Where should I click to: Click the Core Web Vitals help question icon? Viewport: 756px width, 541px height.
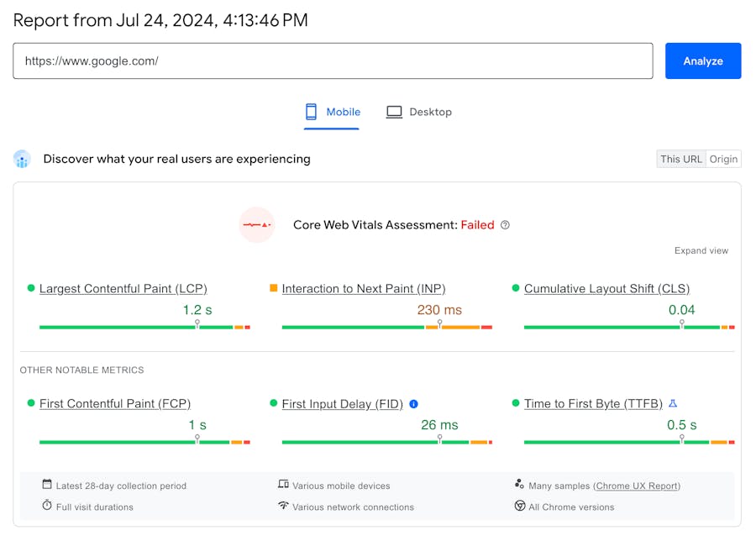pos(505,225)
